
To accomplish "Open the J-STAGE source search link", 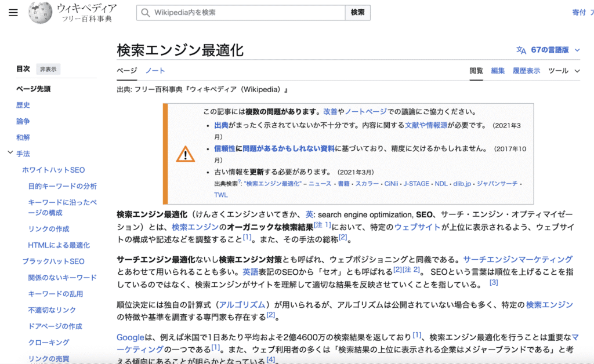I will pos(416,184).
